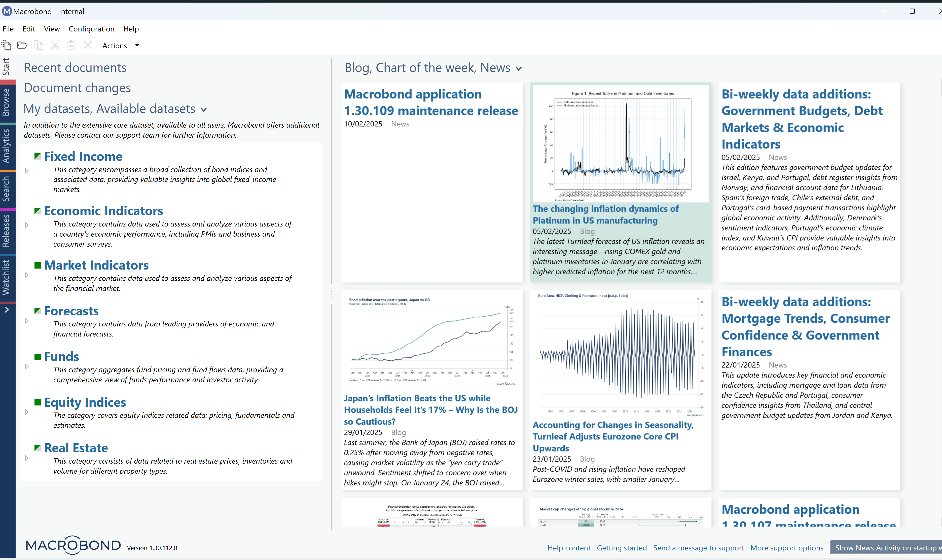Switch to the Analytics side tab
Image resolution: width=942 pixels, height=560 pixels.
(6, 146)
